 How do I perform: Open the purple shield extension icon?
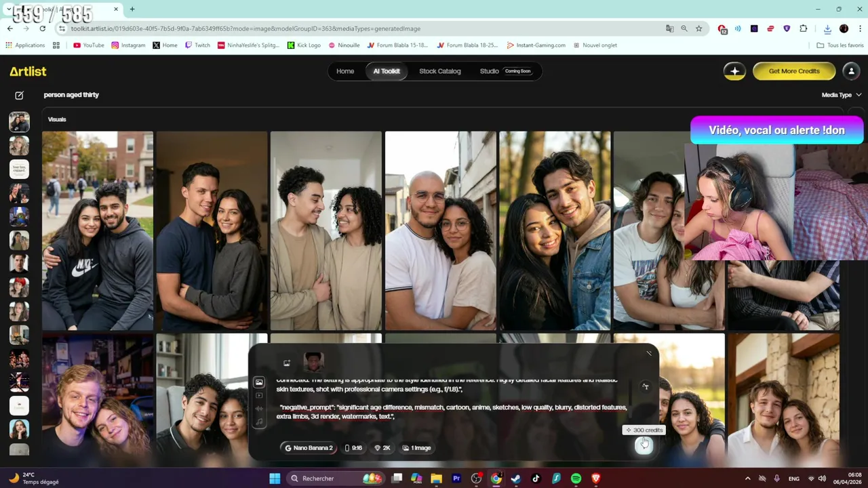(x=787, y=28)
